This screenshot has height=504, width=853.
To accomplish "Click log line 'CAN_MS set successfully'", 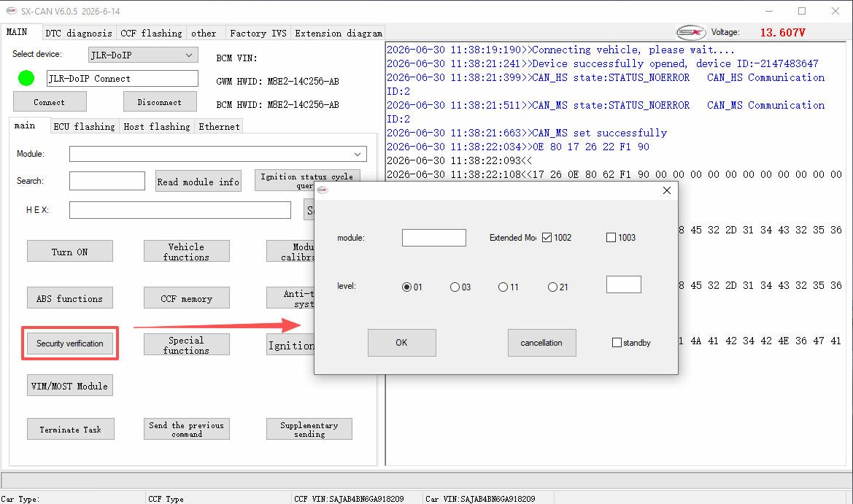I will point(527,133).
